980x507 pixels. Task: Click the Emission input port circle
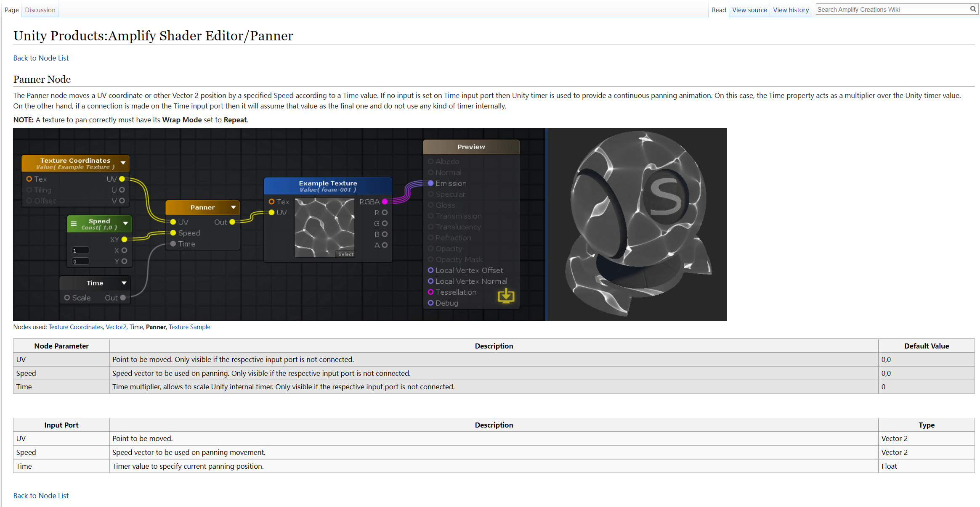click(x=430, y=183)
